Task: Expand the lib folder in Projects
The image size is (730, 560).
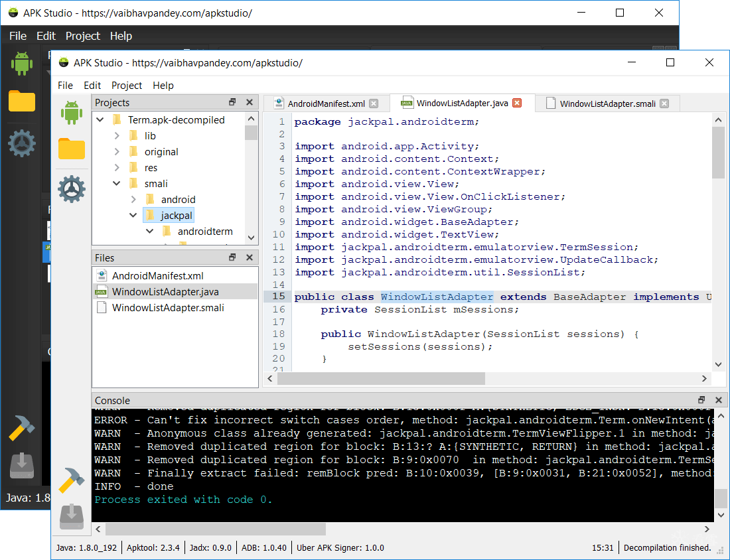Action: [117, 136]
